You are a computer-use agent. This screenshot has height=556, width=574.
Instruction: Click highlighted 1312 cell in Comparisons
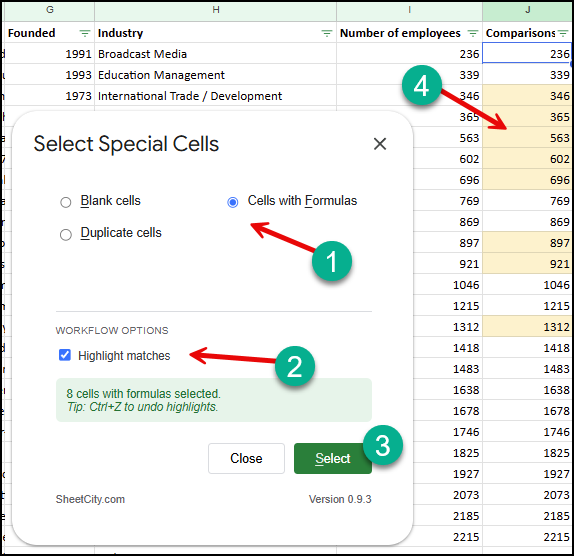pos(527,327)
